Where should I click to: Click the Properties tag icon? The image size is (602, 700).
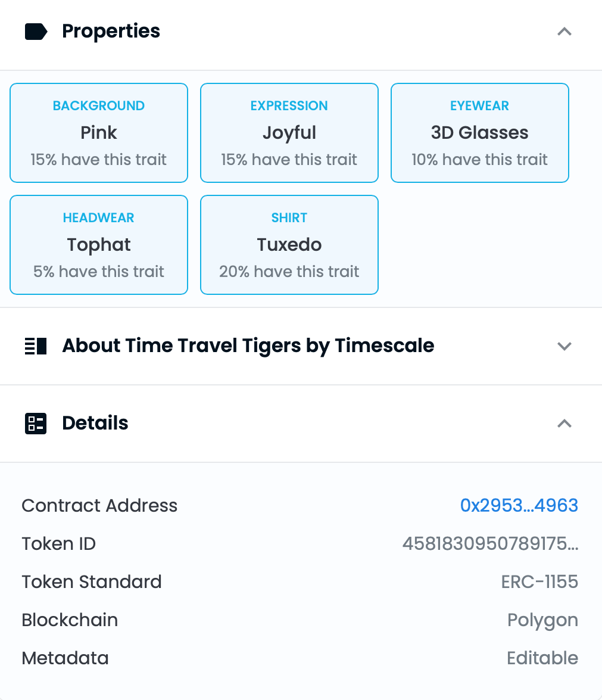tap(36, 32)
